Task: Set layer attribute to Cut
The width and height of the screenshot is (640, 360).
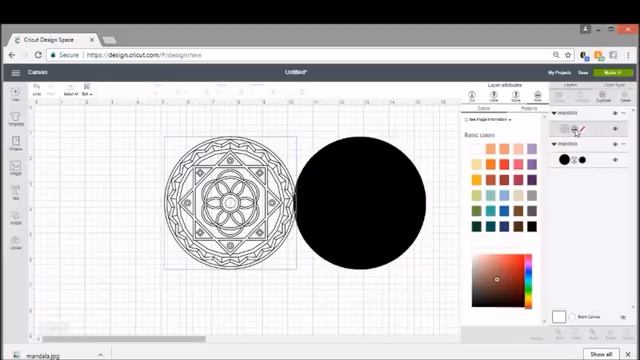Action: [x=472, y=96]
